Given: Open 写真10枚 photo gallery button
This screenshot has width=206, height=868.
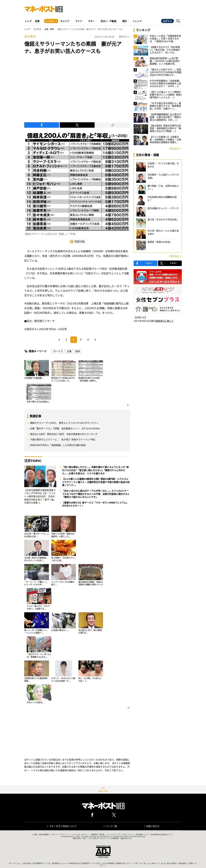Looking at the screenshot, I should click(x=77, y=242).
